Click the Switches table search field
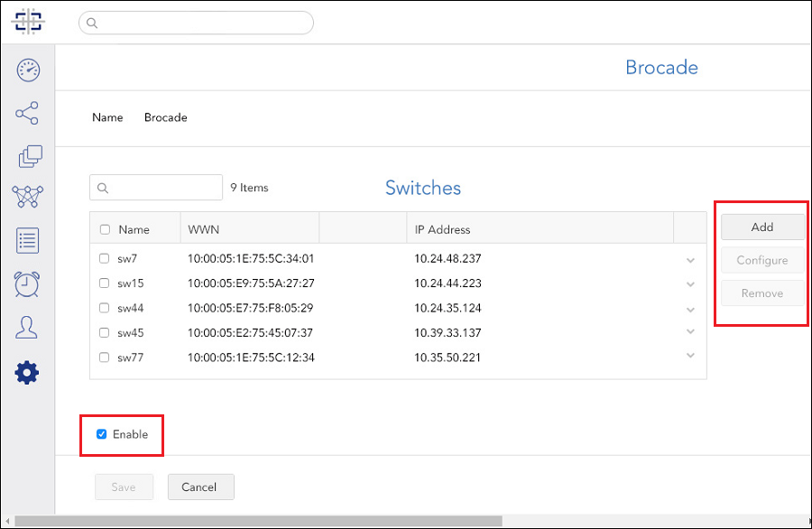This screenshot has height=529, width=812. tap(156, 188)
